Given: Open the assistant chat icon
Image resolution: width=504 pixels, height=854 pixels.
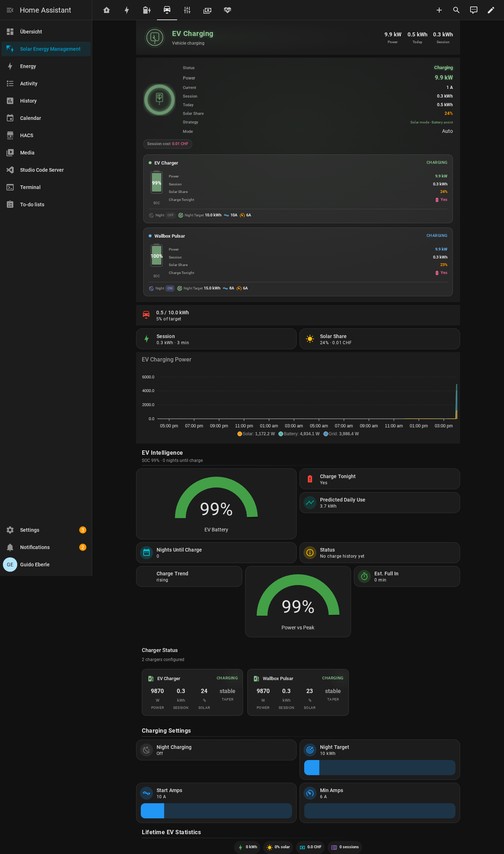Looking at the screenshot, I should tap(474, 10).
